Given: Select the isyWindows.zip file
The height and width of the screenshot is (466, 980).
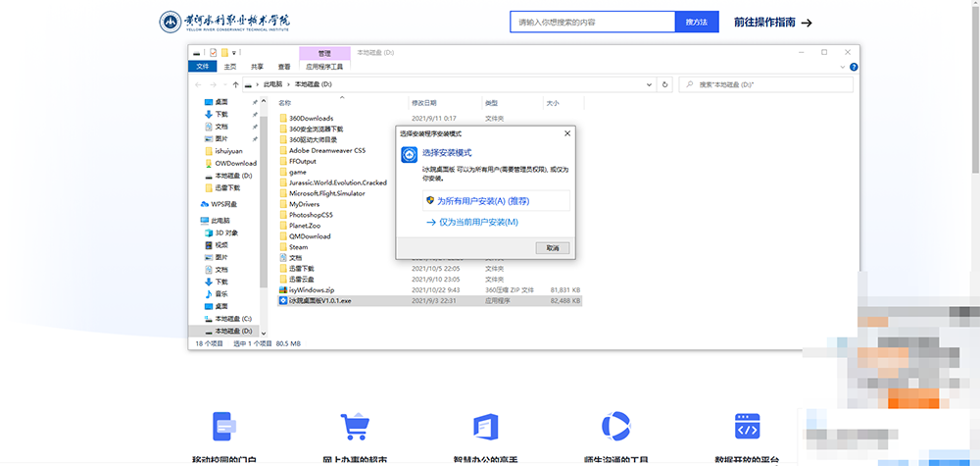Looking at the screenshot, I should click(312, 290).
